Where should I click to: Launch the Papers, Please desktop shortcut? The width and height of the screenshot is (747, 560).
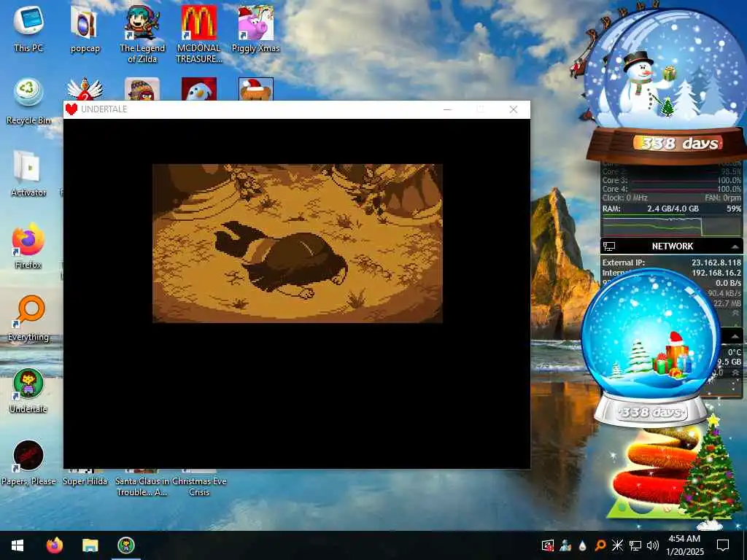(28, 463)
